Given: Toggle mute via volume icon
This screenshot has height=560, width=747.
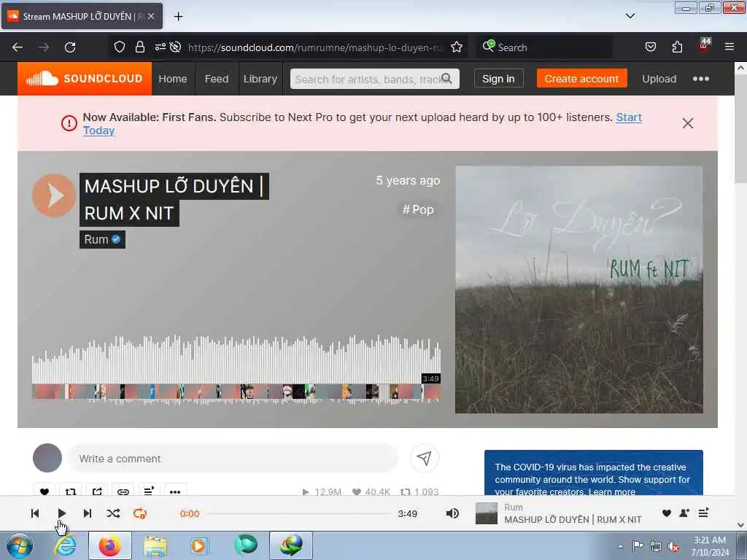Looking at the screenshot, I should click(x=452, y=513).
